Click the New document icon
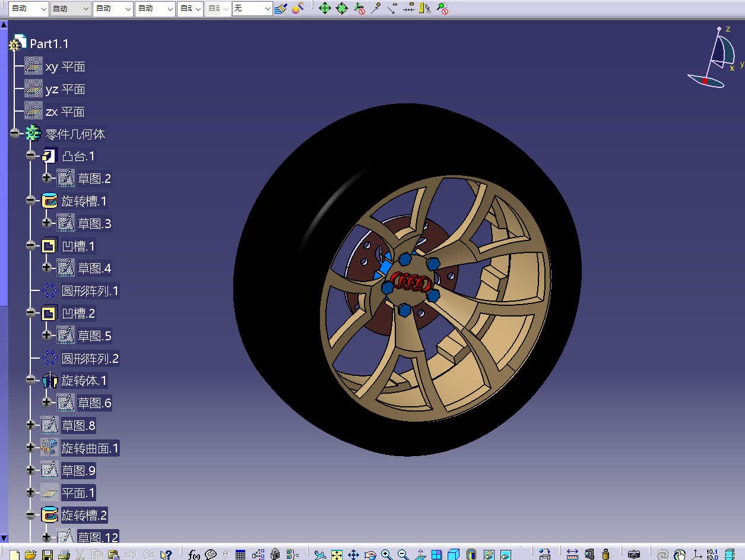 [x=14, y=555]
